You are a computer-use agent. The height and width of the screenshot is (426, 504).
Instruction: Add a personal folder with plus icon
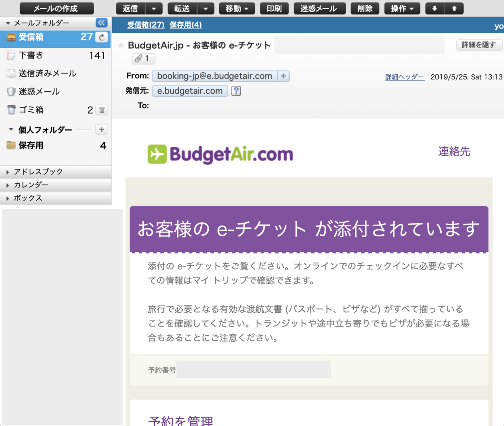102,130
